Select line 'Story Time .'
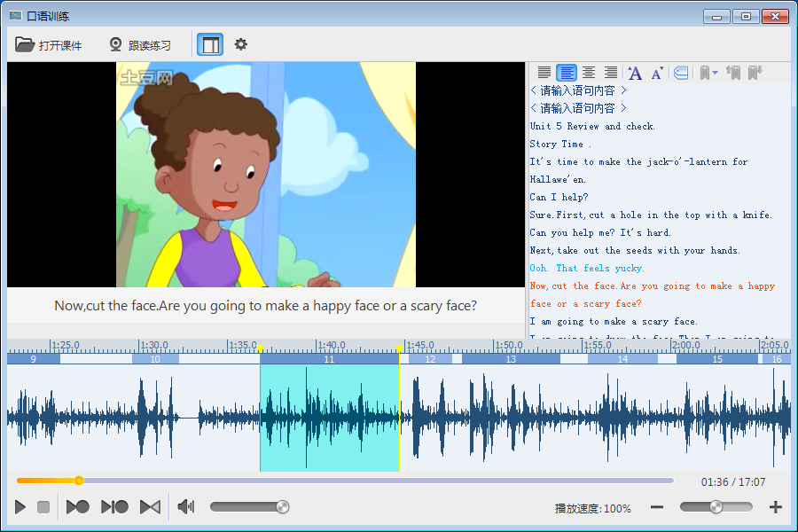The image size is (798, 532). coord(560,144)
